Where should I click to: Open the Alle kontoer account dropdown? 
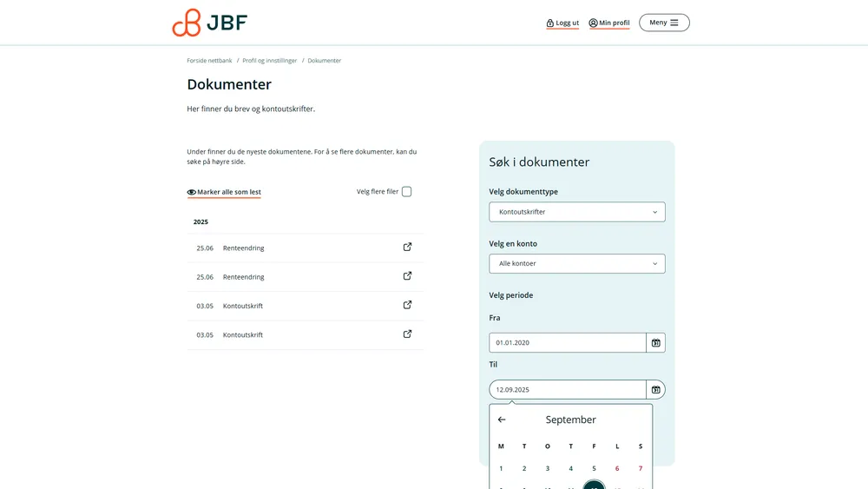(576, 264)
